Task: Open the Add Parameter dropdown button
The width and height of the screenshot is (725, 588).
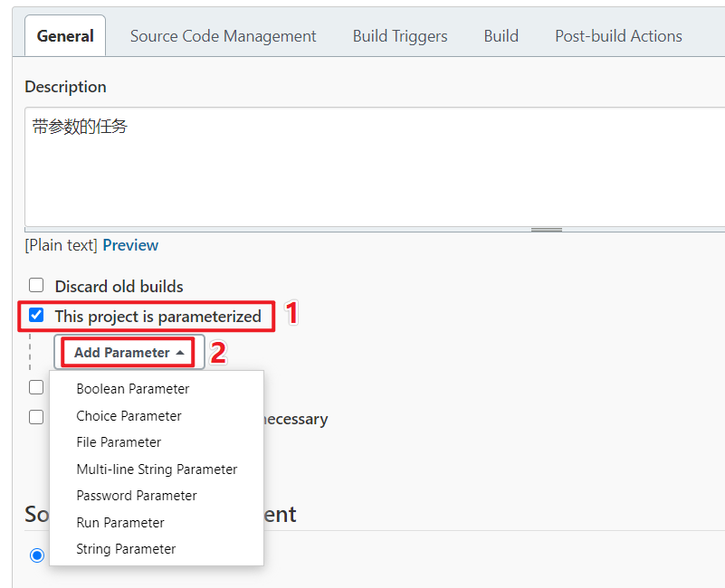Action: click(129, 352)
